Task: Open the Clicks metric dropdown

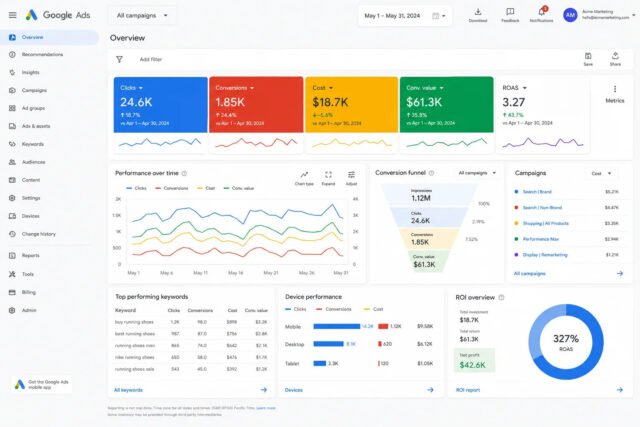Action: coord(131,88)
